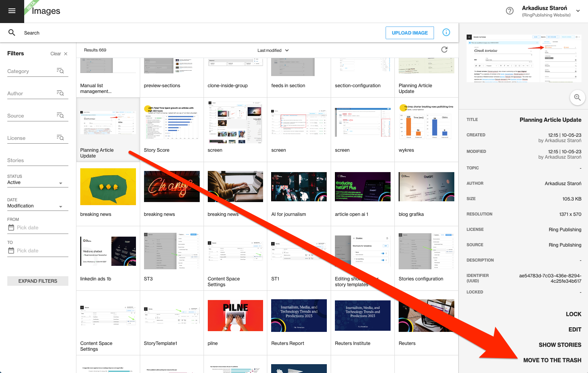This screenshot has width=588, height=373.
Task: Select the yellow speech bubble breaking news image
Action: pyautogui.click(x=108, y=187)
